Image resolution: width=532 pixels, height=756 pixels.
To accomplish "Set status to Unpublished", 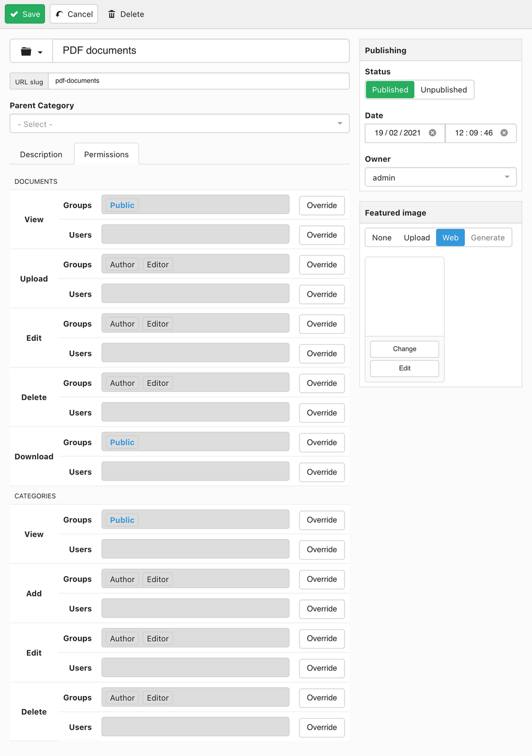I will tap(444, 89).
